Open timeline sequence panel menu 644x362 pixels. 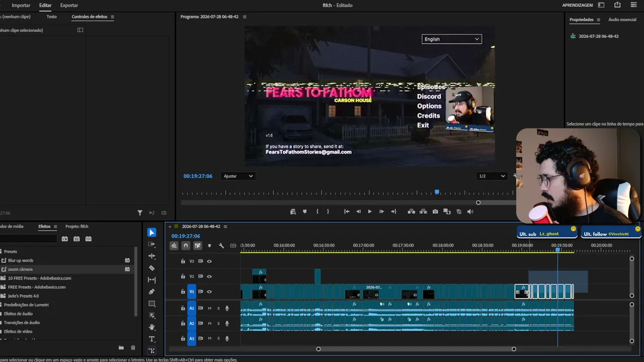click(225, 226)
